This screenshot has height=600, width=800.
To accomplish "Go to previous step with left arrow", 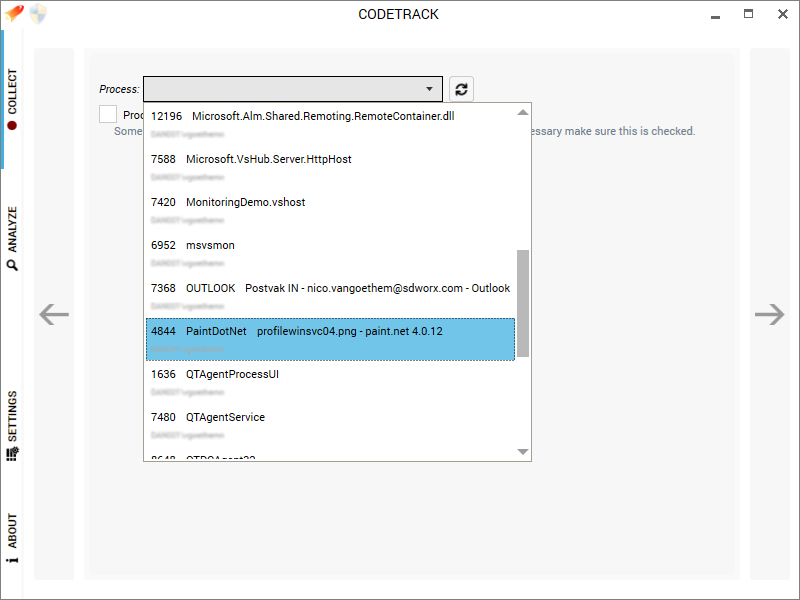I will click(54, 314).
